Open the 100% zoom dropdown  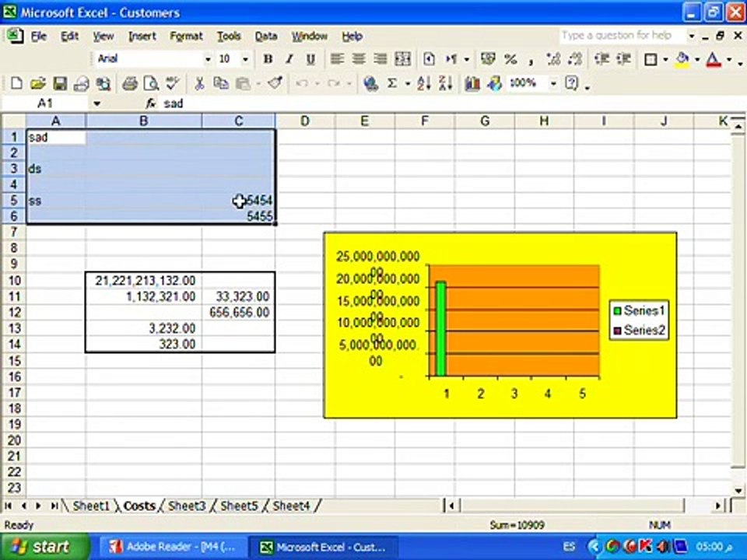553,84
